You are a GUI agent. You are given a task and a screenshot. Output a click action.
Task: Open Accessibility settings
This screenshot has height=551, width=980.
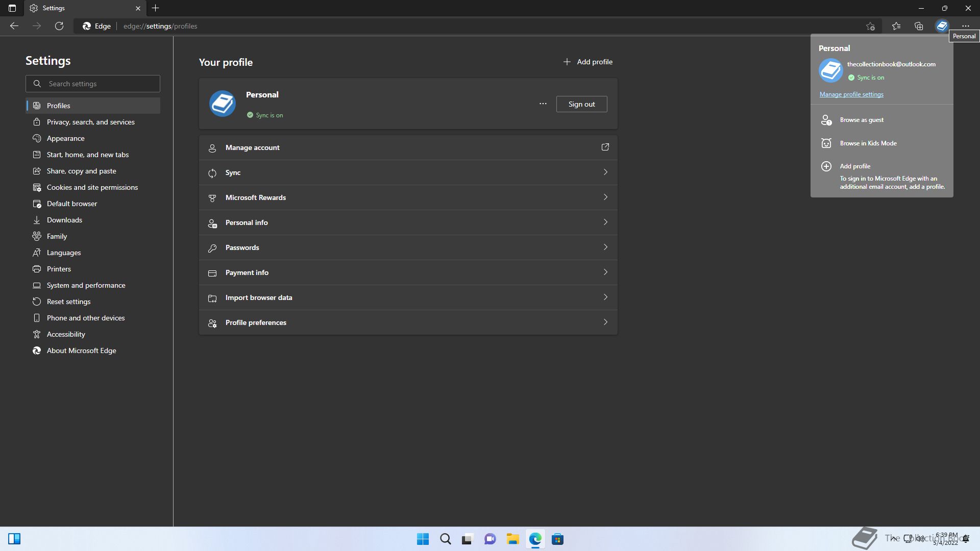[93, 334]
